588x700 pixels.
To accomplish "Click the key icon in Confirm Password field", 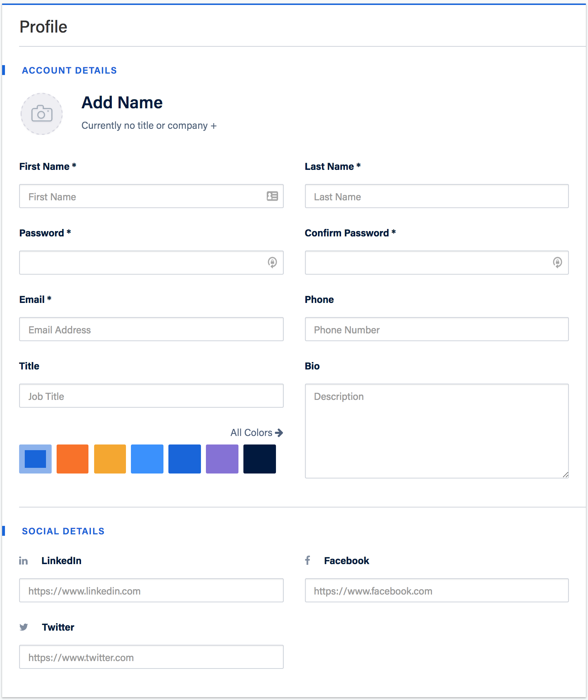I will coord(557,263).
